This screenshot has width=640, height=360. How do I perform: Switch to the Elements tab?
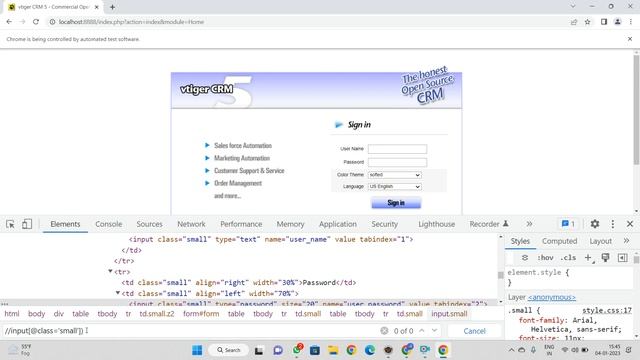(65, 224)
